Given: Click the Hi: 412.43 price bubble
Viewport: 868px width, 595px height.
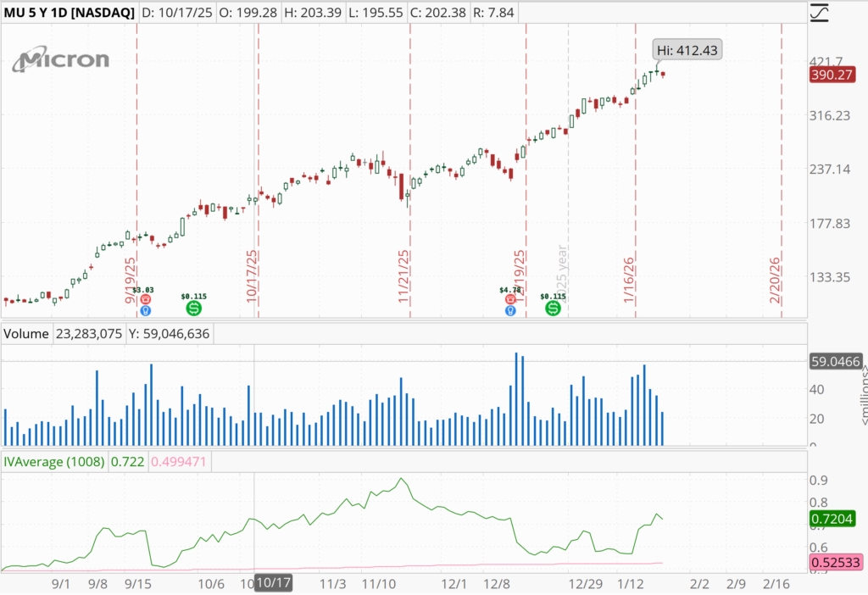Looking at the screenshot, I should click(x=687, y=51).
